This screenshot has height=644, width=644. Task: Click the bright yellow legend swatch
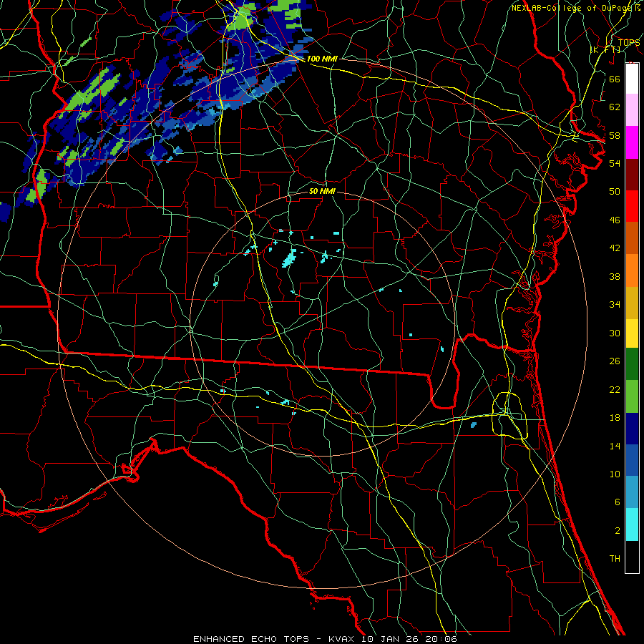pos(632,333)
